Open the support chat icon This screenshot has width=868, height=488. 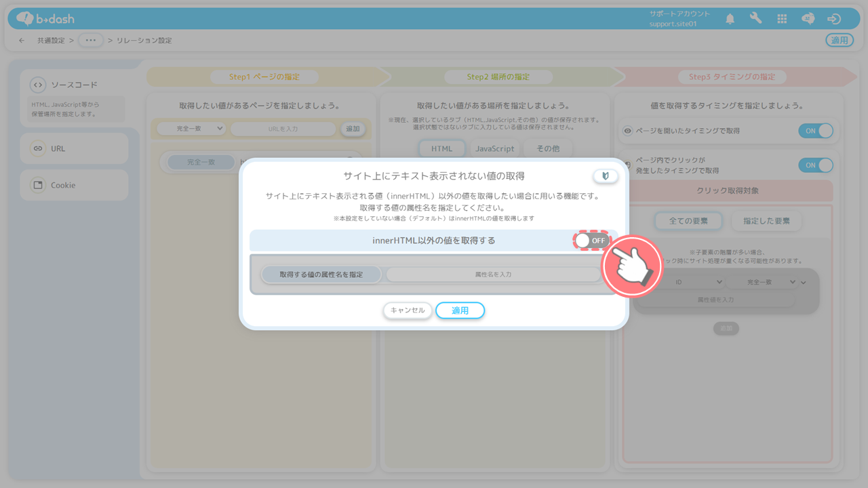point(808,19)
